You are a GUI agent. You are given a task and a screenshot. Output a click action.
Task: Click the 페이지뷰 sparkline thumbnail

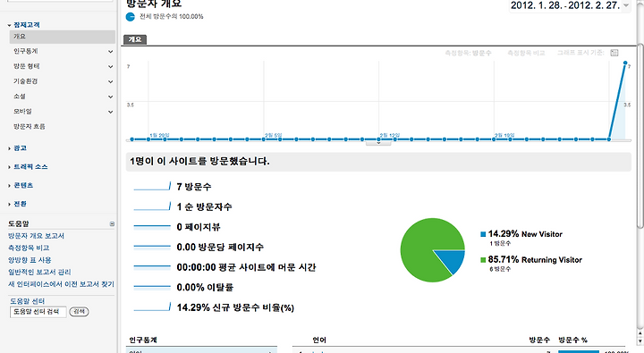pyautogui.click(x=152, y=227)
